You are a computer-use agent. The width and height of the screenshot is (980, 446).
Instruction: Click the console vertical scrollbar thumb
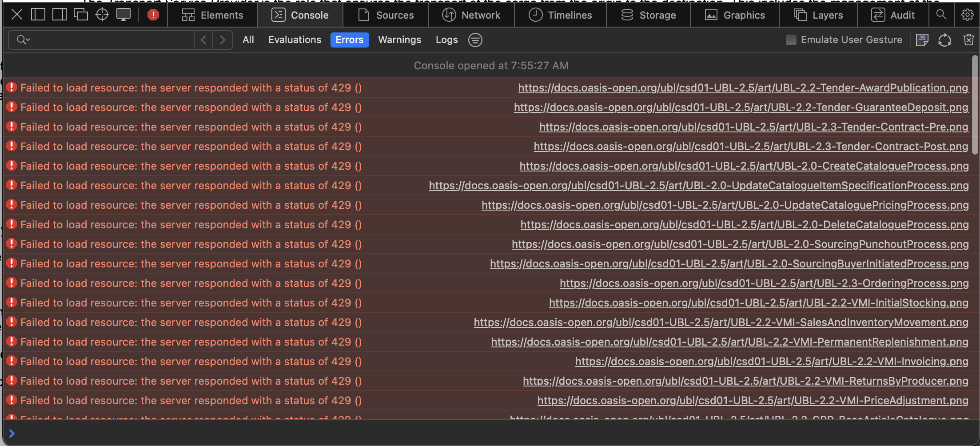click(x=975, y=105)
